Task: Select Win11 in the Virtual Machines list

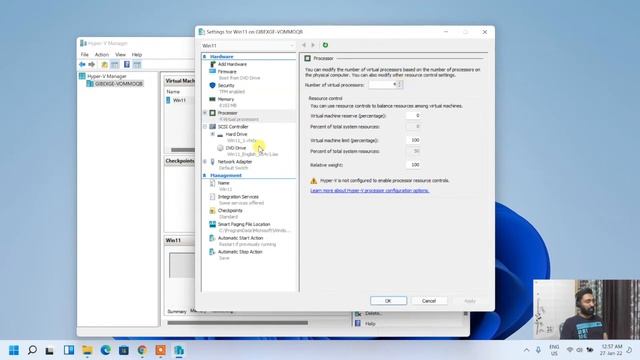Action: pyautogui.click(x=179, y=100)
